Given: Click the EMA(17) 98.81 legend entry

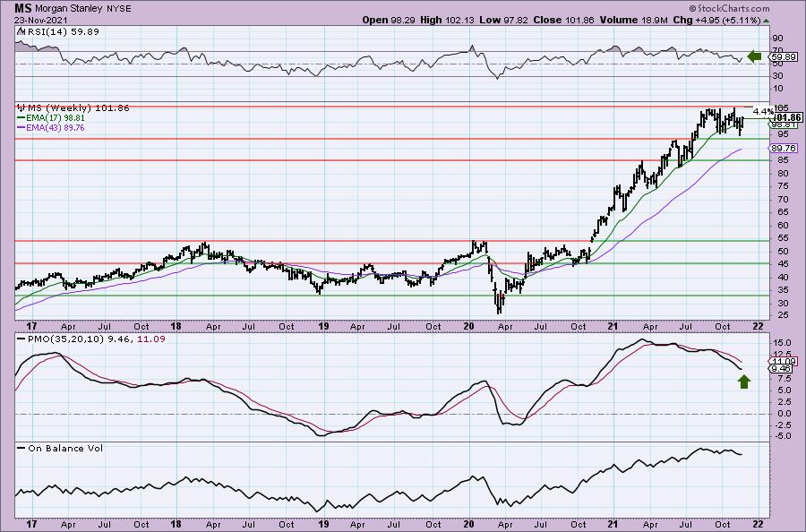Looking at the screenshot, I should tap(51, 117).
